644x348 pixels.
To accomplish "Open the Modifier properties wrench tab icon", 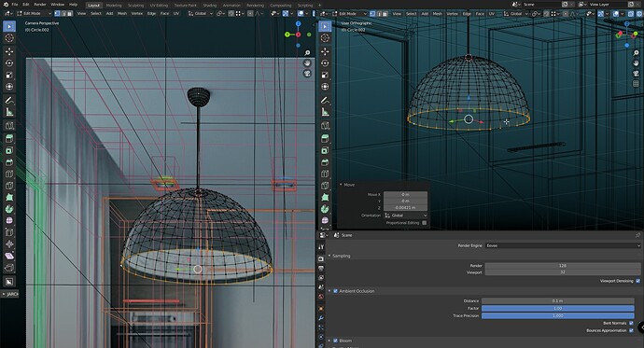I will pyautogui.click(x=321, y=318).
